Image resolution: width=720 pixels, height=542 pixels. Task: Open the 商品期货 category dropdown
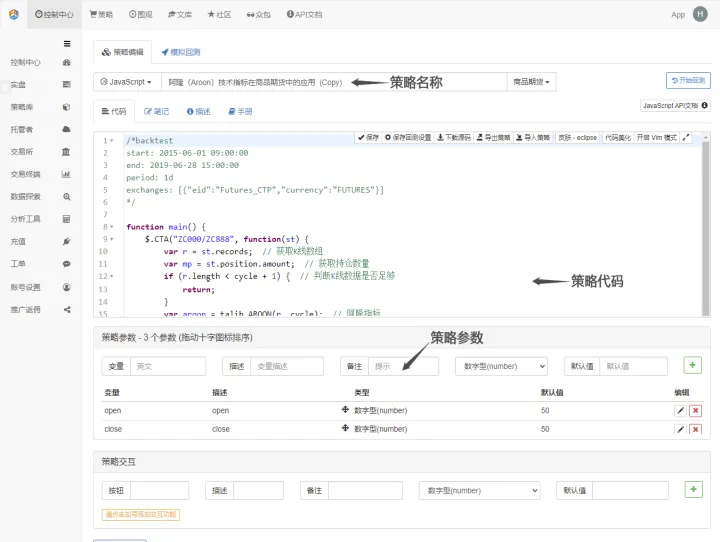tap(531, 82)
